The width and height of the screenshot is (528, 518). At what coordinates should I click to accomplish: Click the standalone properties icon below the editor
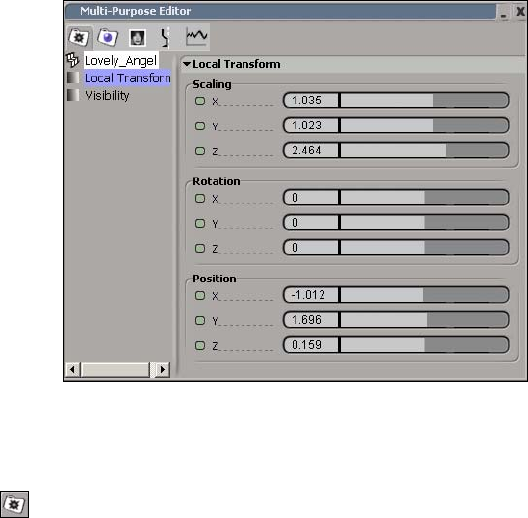coord(14,504)
